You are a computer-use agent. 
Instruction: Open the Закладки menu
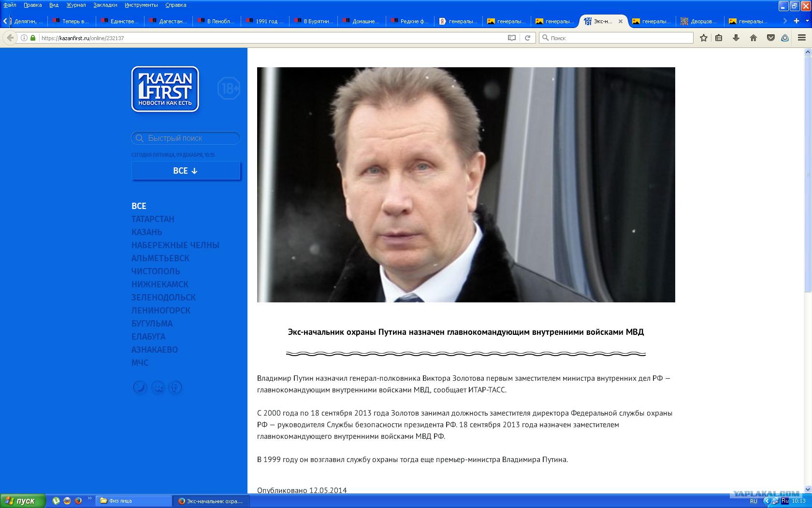tap(105, 5)
